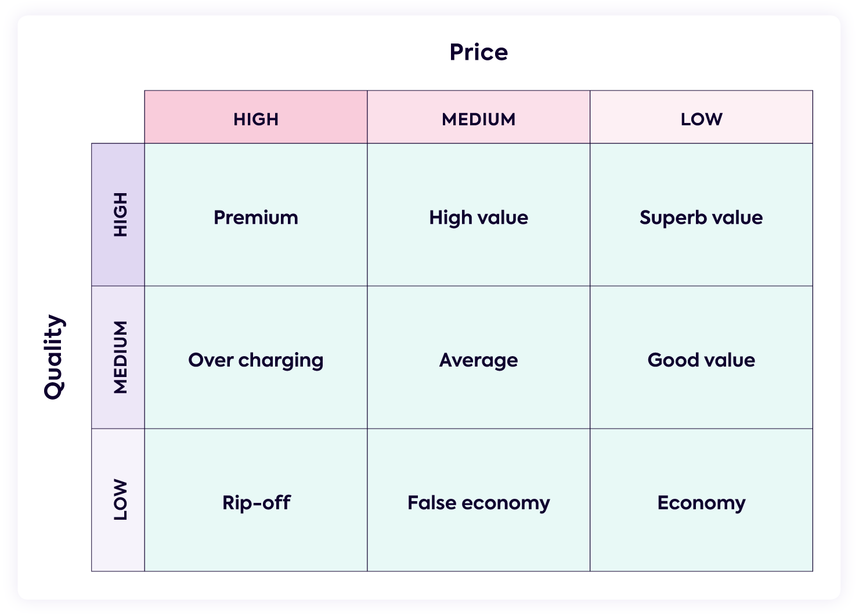Screen dimensions: 859x616
Task: Choose the Economy cell
Action: (701, 502)
